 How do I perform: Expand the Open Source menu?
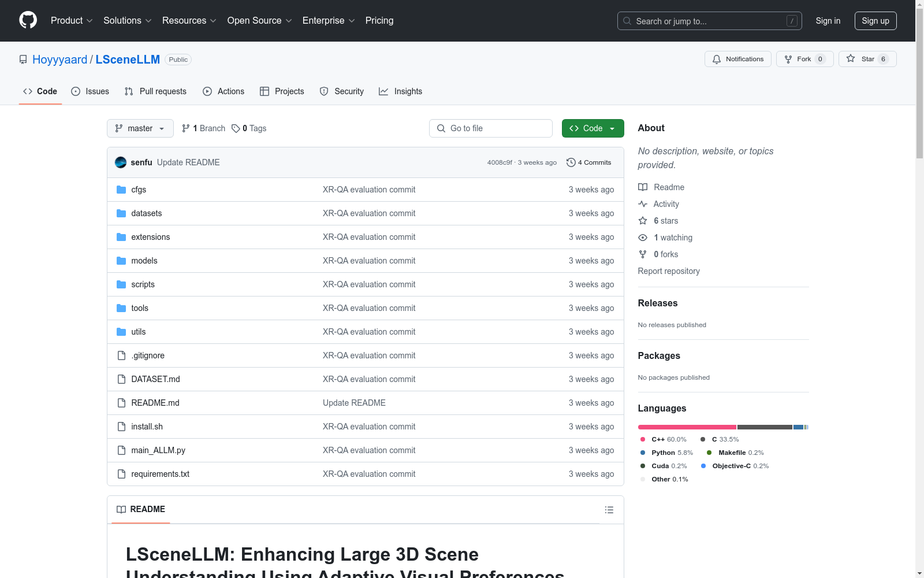260,21
